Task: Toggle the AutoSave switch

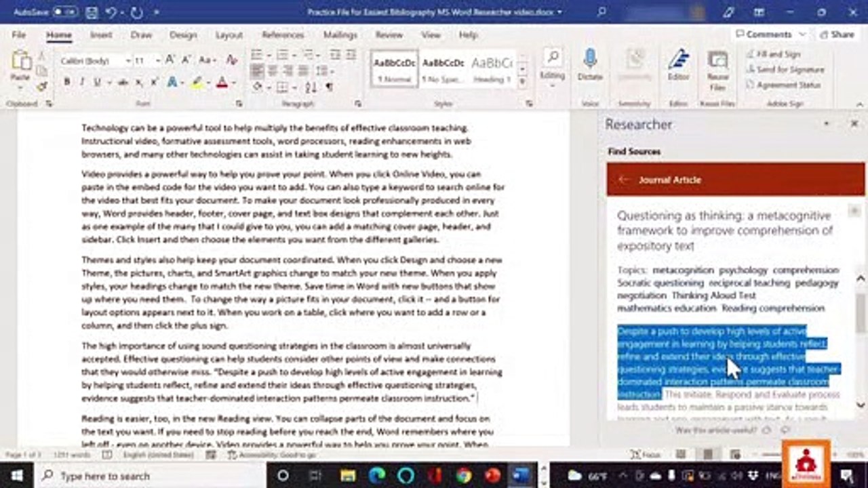Action: click(64, 12)
